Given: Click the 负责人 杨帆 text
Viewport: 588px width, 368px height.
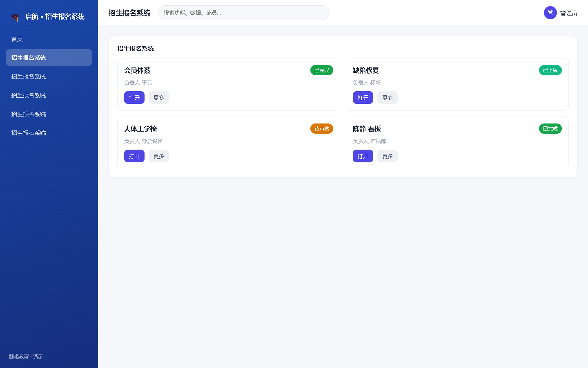Looking at the screenshot, I should click(367, 83).
